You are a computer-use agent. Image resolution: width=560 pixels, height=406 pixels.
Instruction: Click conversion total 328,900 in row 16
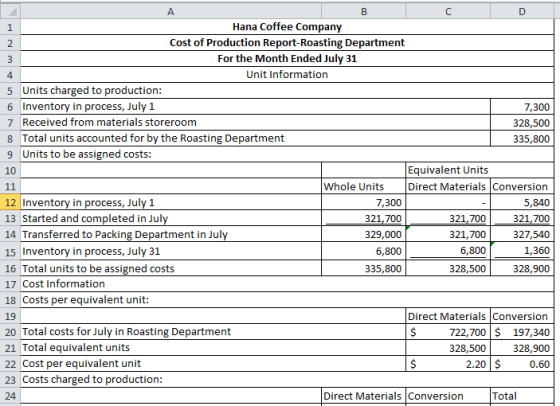pyautogui.click(x=522, y=268)
